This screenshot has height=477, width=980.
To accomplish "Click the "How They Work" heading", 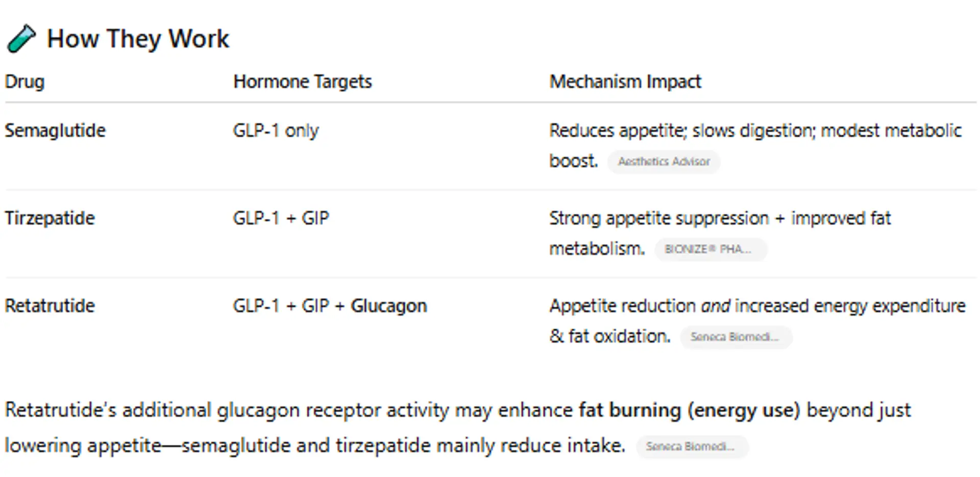I will 138,39.
